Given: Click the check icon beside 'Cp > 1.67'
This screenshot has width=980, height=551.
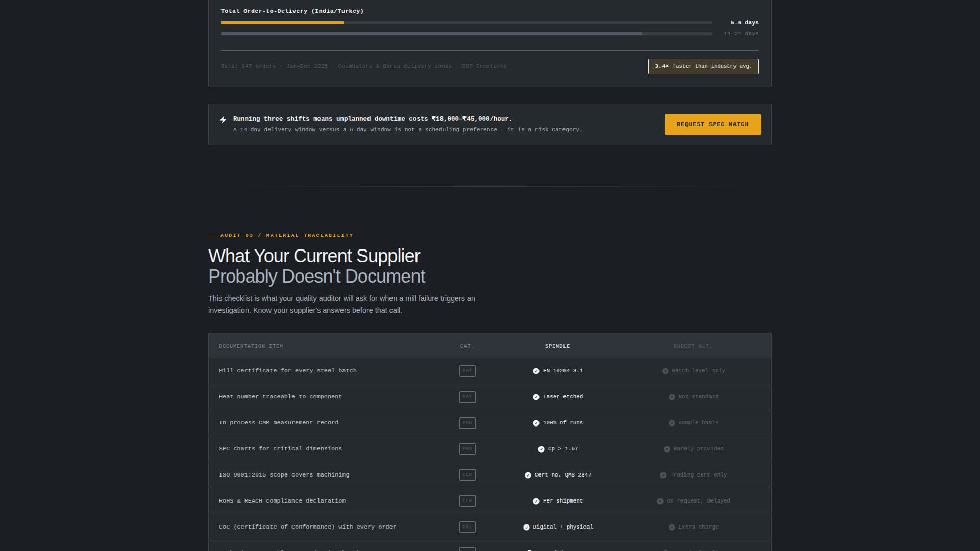Looking at the screenshot, I should tap(541, 449).
